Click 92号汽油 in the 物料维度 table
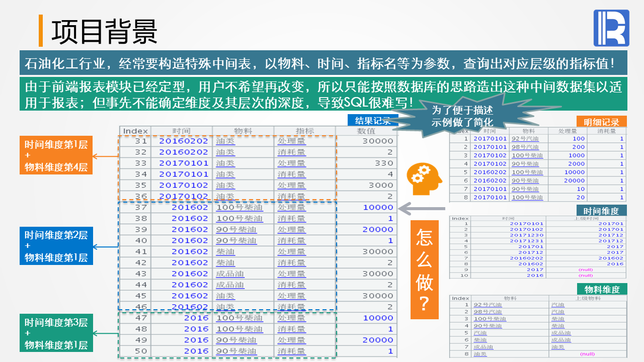 point(488,305)
